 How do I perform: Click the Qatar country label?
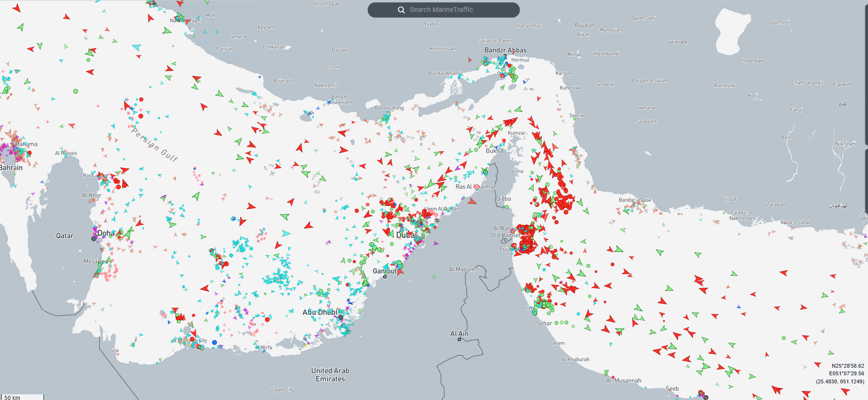point(65,236)
